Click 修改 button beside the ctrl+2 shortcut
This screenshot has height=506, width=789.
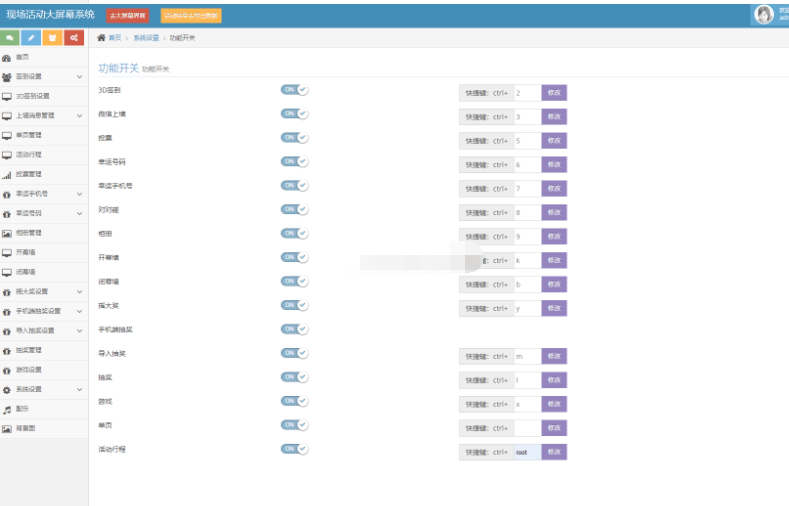(554, 92)
